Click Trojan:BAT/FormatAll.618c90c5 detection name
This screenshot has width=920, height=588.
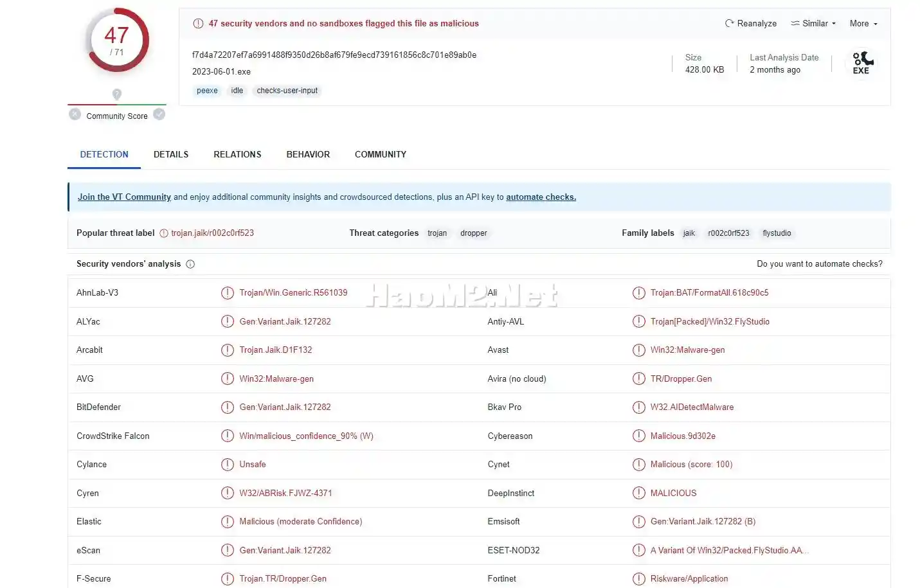709,293
